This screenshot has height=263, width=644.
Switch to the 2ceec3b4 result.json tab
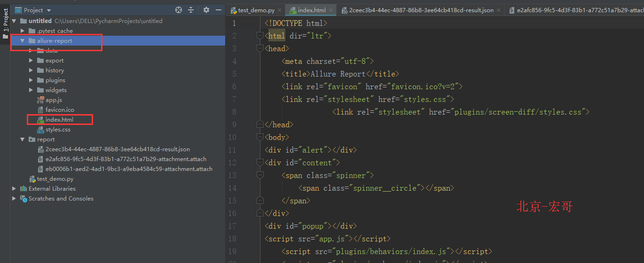click(421, 10)
